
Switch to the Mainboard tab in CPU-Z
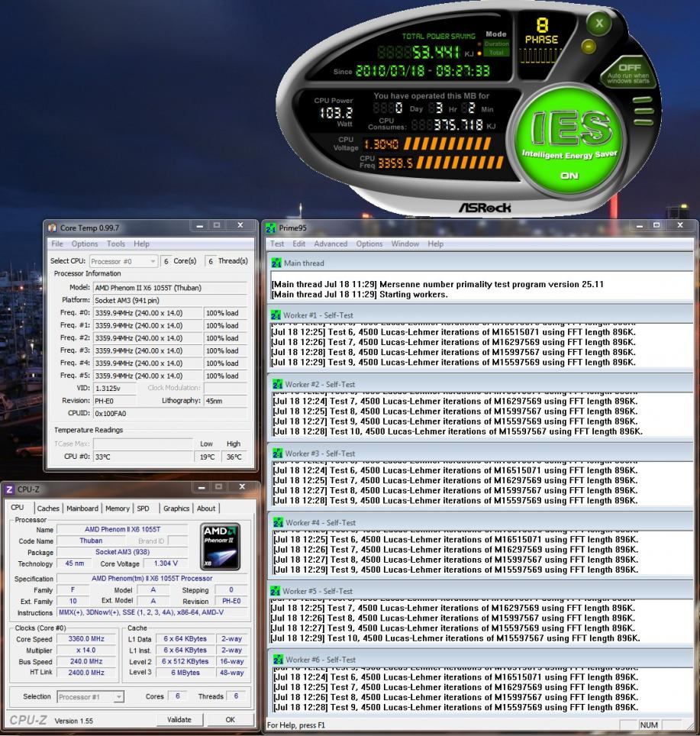[82, 508]
